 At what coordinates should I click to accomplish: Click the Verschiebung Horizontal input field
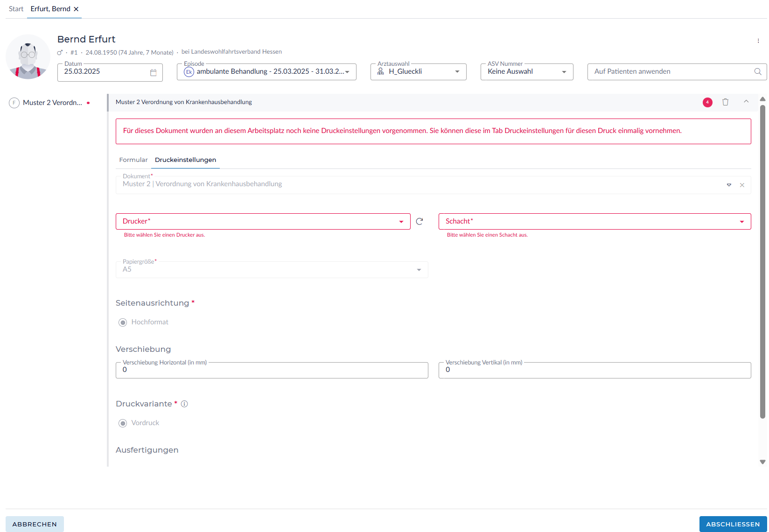point(272,370)
